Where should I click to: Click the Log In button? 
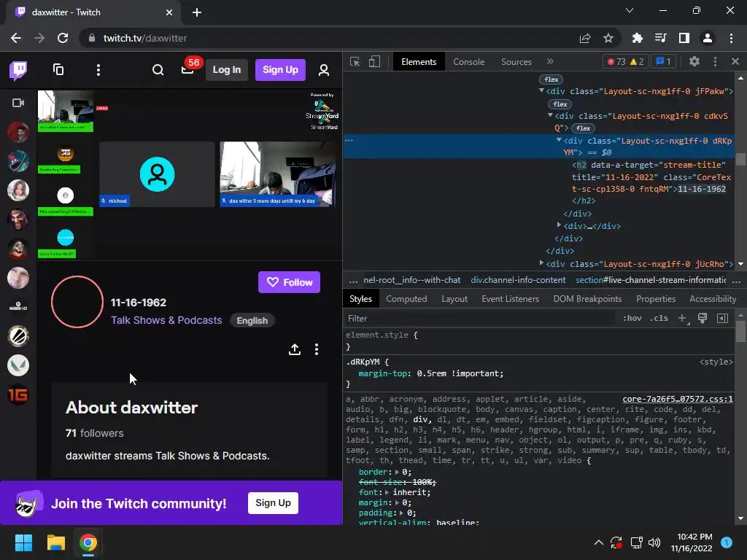click(x=227, y=70)
